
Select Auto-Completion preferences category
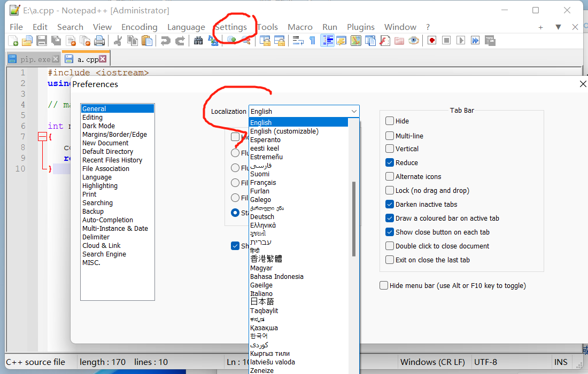point(107,220)
